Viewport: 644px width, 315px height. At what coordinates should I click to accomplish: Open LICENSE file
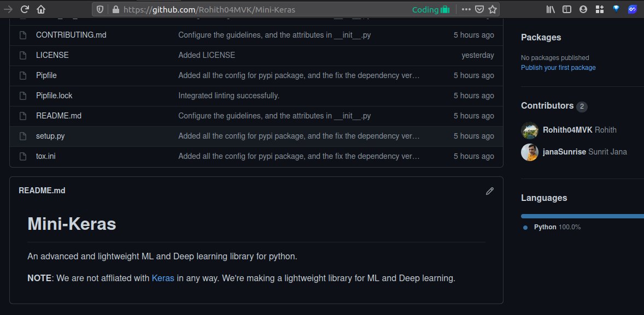[x=52, y=55]
